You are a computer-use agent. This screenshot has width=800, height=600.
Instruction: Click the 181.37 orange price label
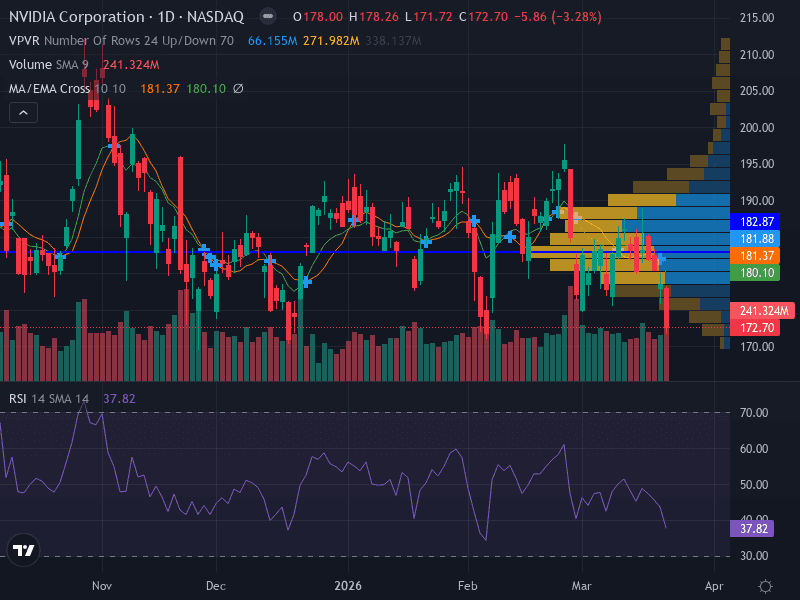[756, 256]
